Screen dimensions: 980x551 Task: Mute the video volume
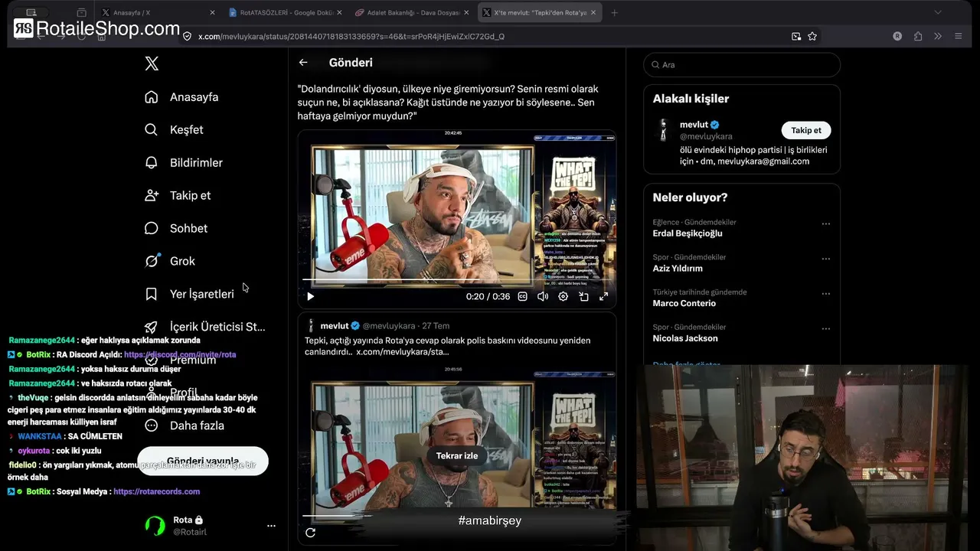(543, 296)
